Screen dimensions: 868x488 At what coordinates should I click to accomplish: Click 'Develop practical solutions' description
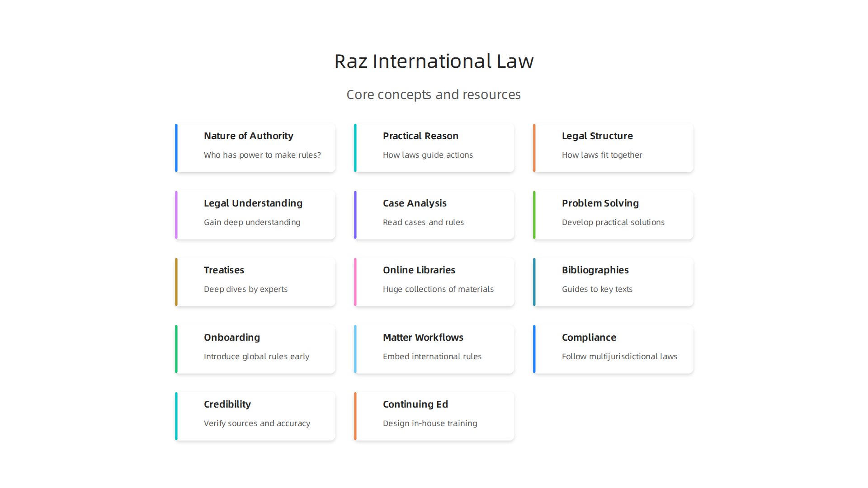coord(613,222)
